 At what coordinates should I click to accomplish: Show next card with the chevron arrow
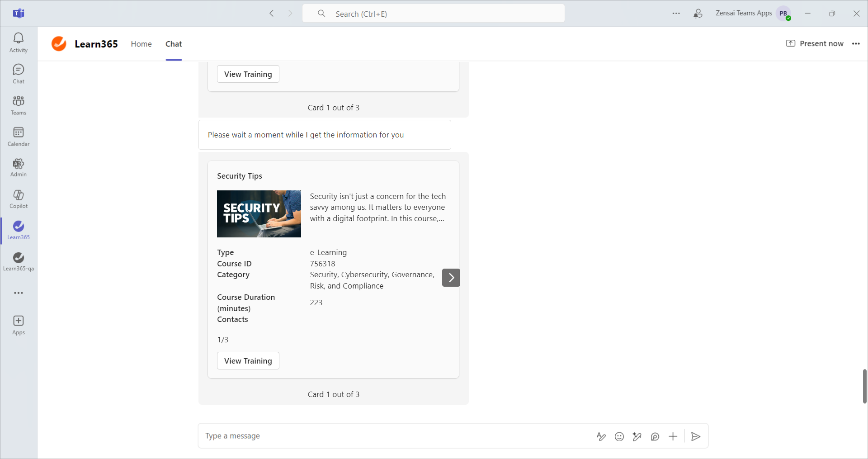[x=451, y=278]
